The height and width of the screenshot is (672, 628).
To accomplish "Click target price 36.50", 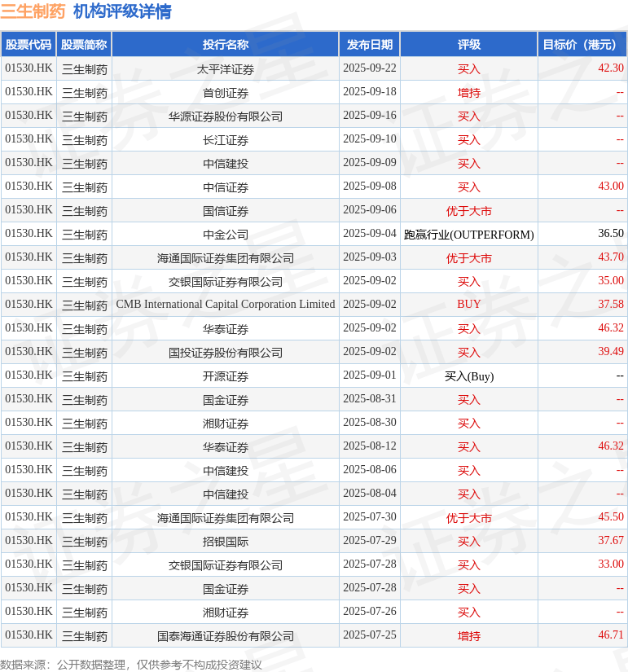I will click(611, 234).
